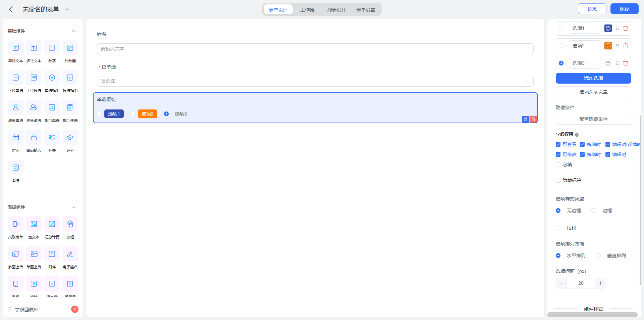Select the 滑块 slider component
Viewport: 644px width, 320px height.
point(16,167)
